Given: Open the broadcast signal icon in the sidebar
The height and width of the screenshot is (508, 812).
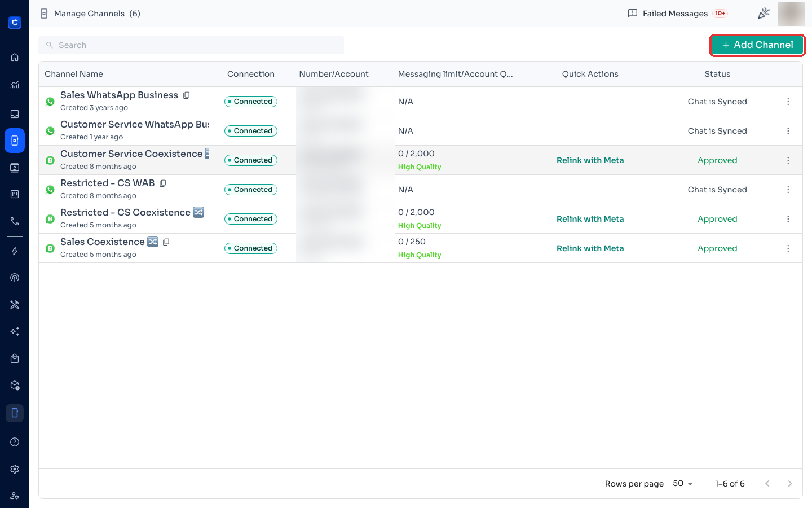Looking at the screenshot, I should point(15,278).
